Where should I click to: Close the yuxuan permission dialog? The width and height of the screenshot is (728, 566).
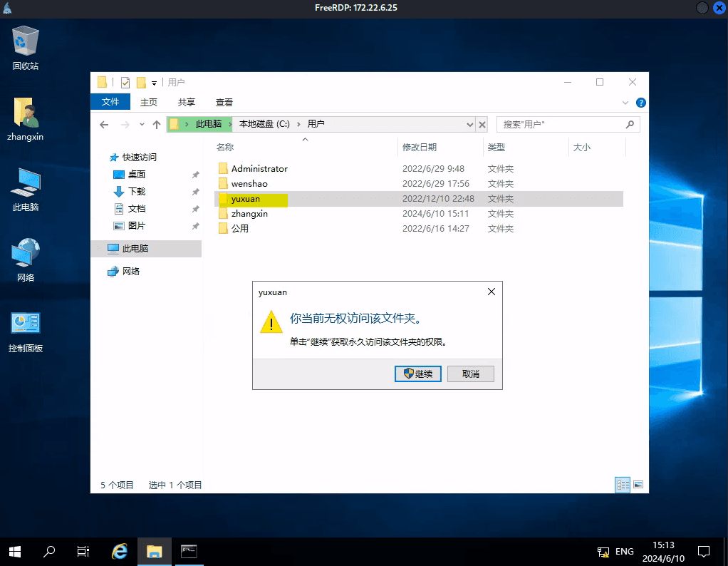(x=491, y=292)
